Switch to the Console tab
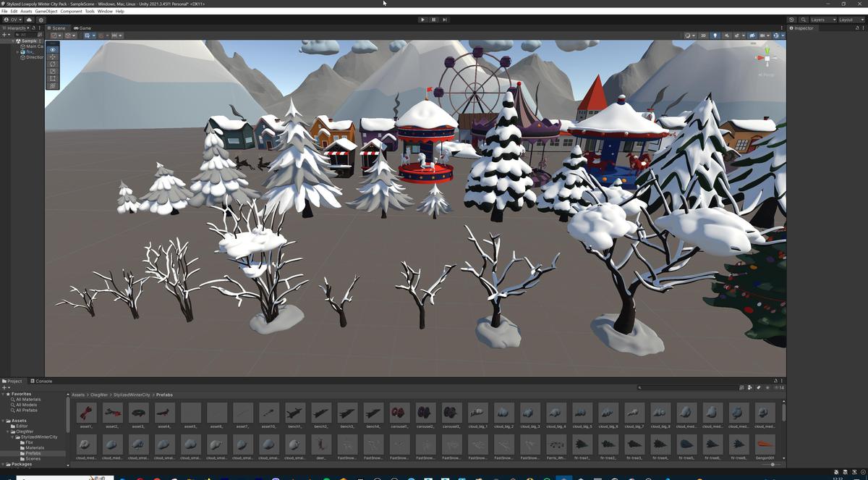The height and width of the screenshot is (480, 868). (41, 381)
